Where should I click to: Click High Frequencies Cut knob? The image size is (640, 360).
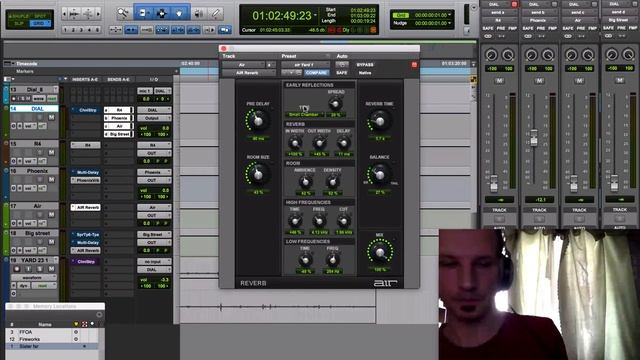coord(344,221)
